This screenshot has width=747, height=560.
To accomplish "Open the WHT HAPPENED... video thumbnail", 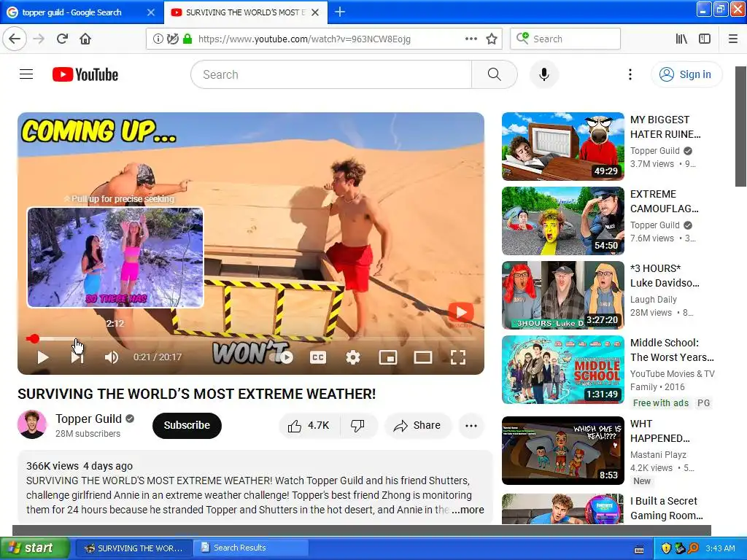I will click(x=562, y=451).
